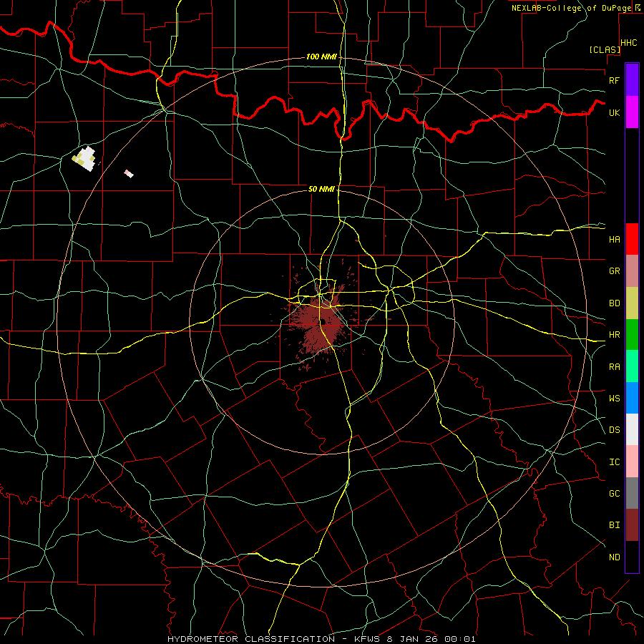
Task: Click the RA legend label
Action: tap(614, 367)
